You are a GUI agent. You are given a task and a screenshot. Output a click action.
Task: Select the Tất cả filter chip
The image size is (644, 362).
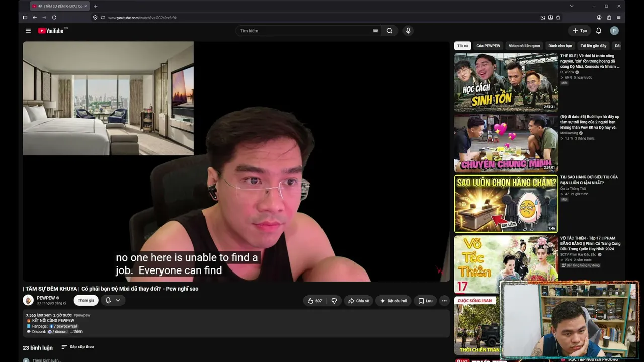463,46
